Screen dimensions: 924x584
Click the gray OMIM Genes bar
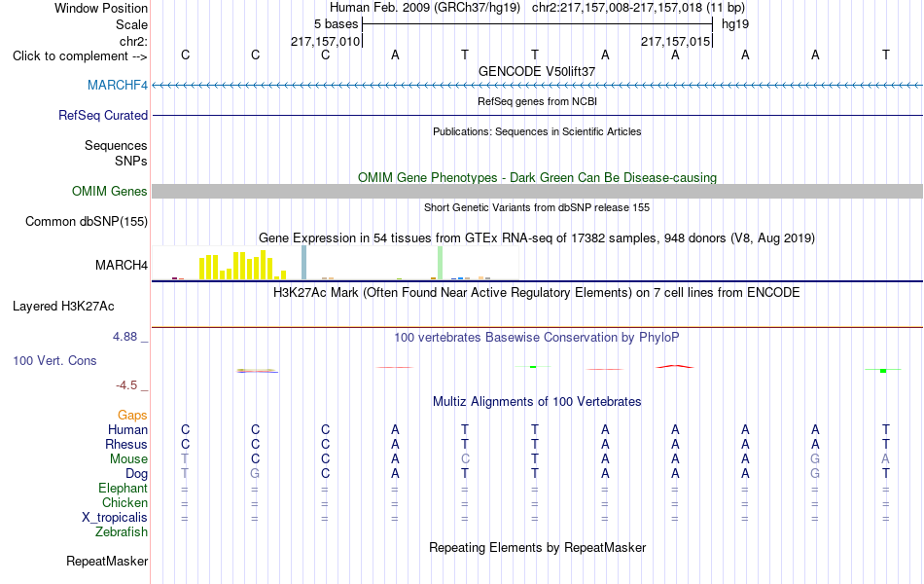point(538,191)
